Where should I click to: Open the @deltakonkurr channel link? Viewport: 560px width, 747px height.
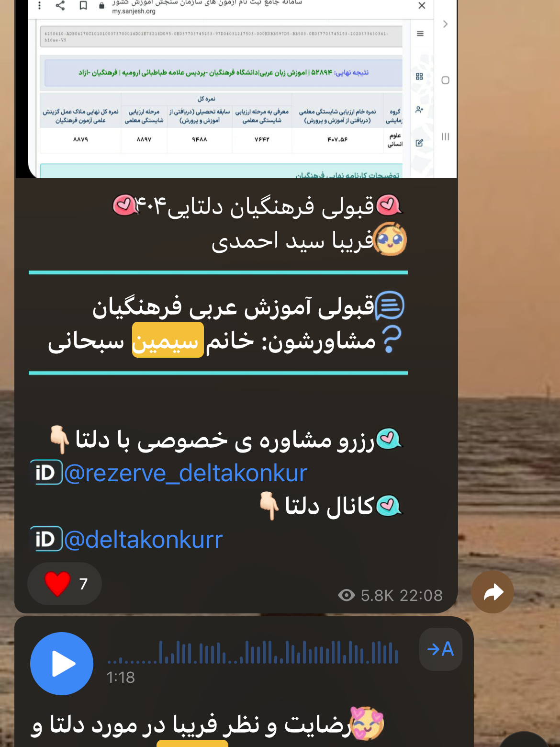143,540
